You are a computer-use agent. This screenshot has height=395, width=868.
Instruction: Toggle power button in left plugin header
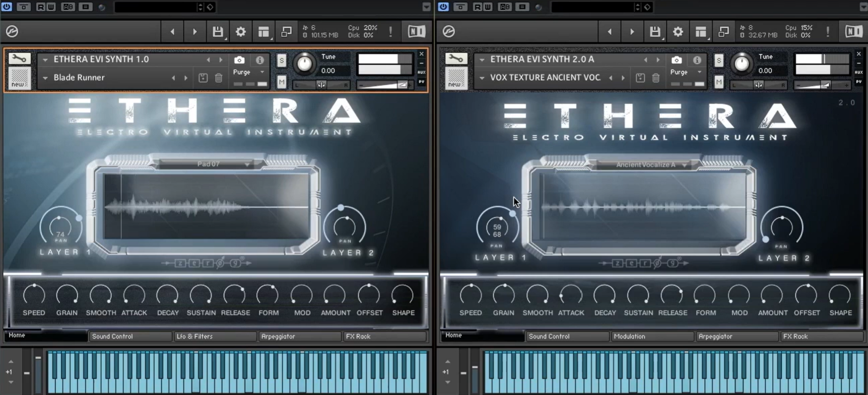click(x=7, y=7)
